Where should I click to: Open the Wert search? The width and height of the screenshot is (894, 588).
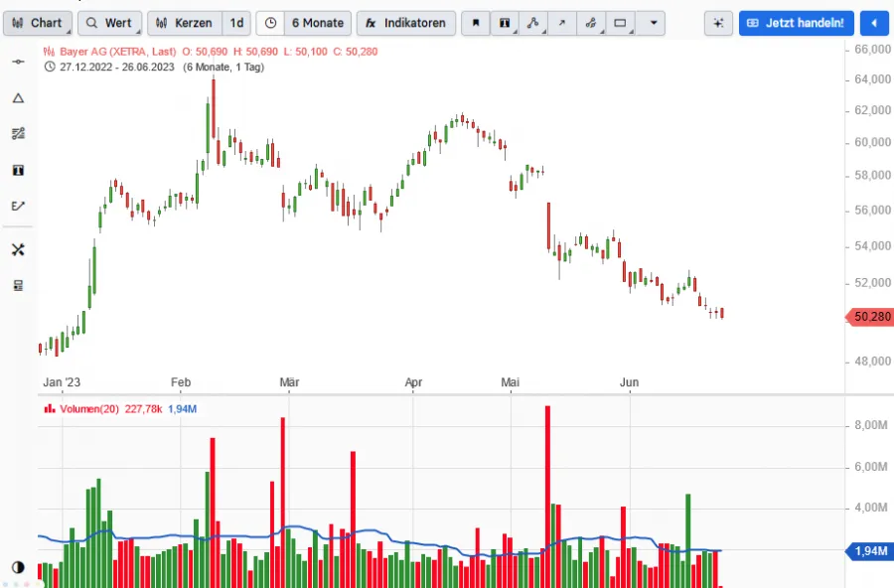pos(109,23)
